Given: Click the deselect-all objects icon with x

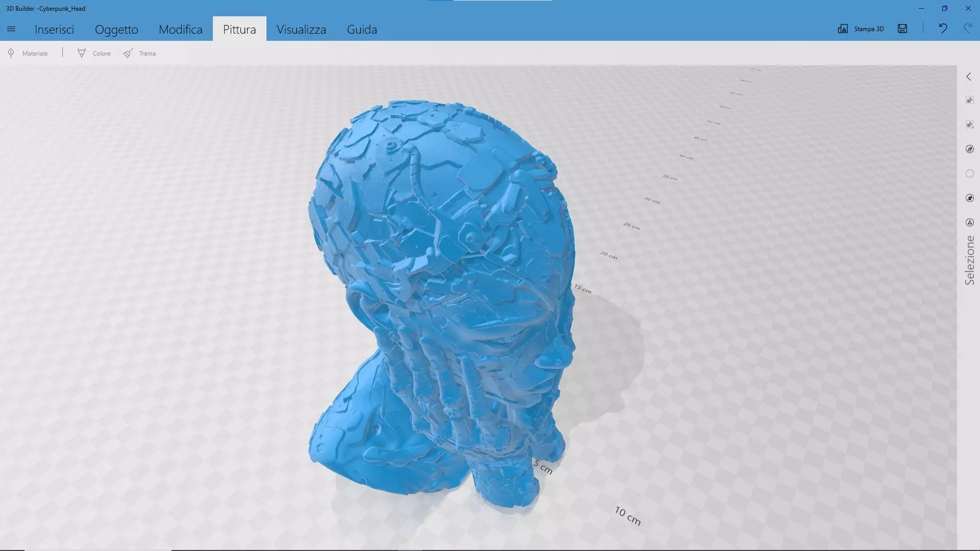Looking at the screenshot, I should click(970, 124).
